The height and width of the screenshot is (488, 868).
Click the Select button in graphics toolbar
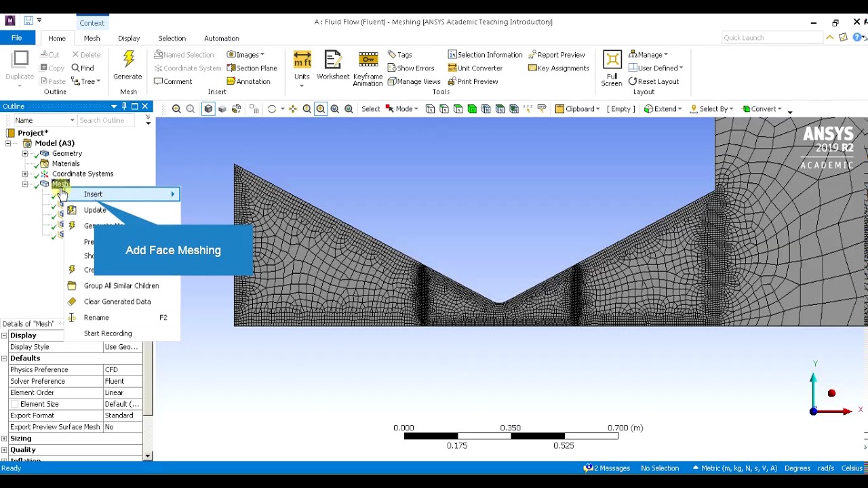tap(371, 108)
